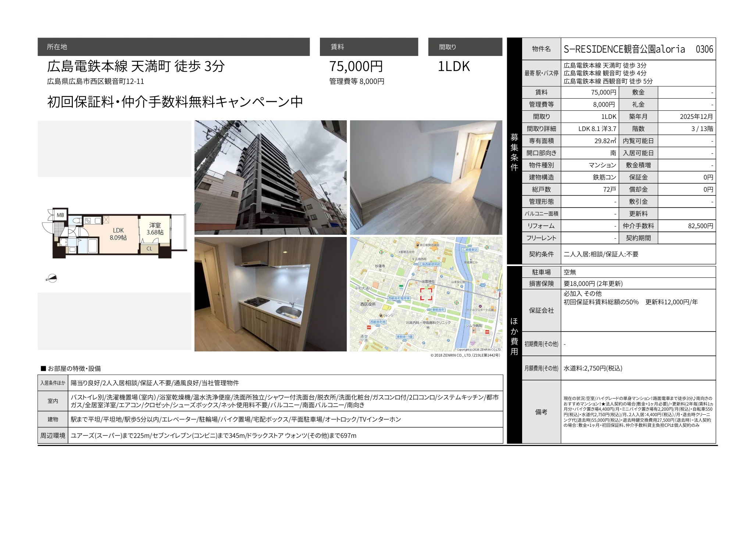Click the マンション property type value
The width and height of the screenshot is (756, 535).
602,165
